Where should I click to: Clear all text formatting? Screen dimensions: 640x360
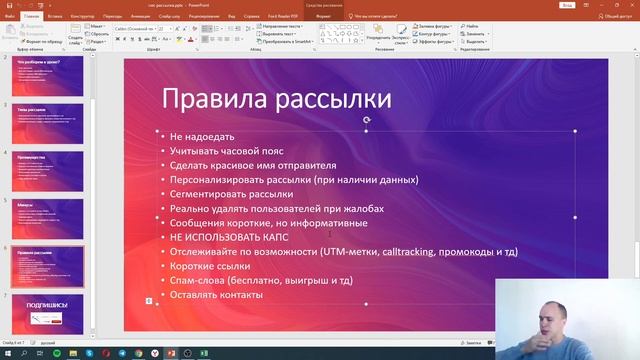pos(195,29)
